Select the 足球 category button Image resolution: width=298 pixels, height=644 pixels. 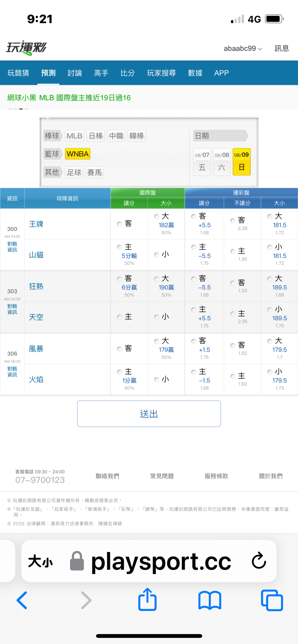click(74, 173)
